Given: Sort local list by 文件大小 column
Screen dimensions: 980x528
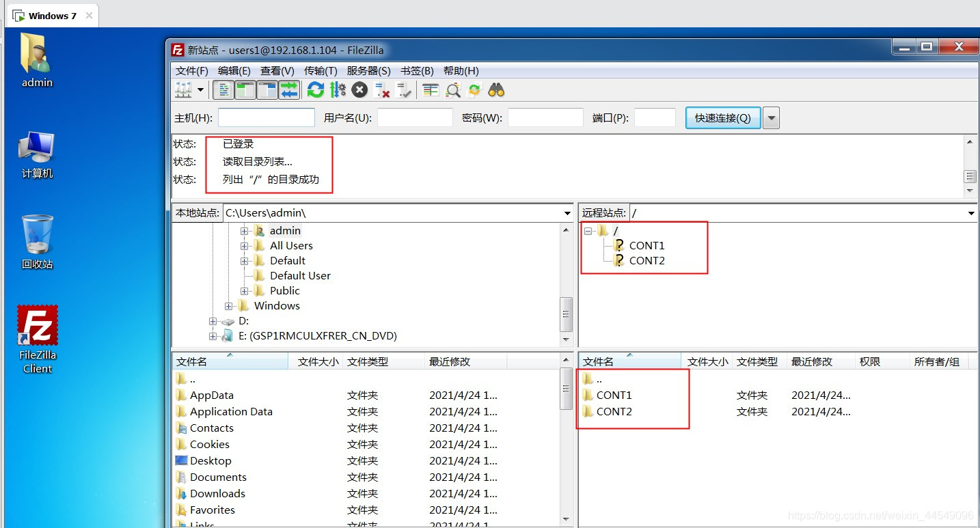Looking at the screenshot, I should click(316, 362).
